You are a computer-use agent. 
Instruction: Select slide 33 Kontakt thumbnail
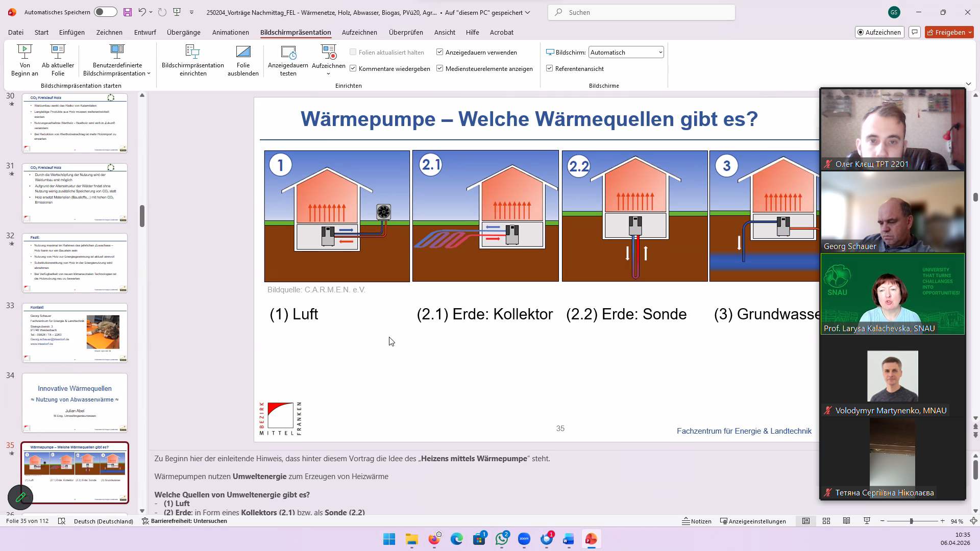pos(75,333)
